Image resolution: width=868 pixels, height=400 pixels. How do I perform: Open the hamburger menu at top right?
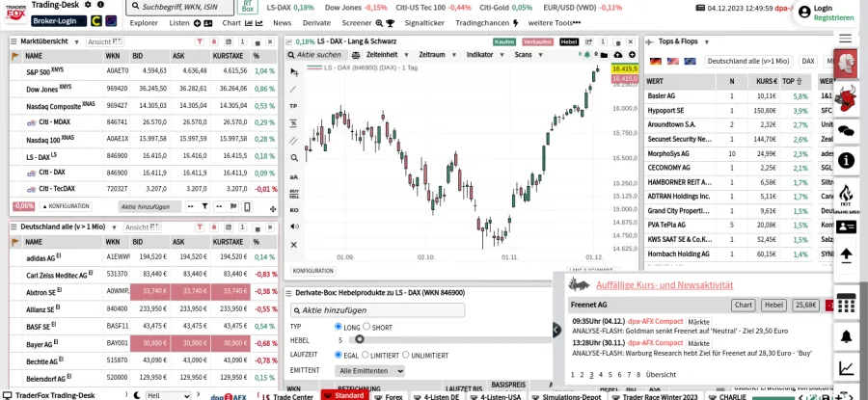[x=845, y=39]
